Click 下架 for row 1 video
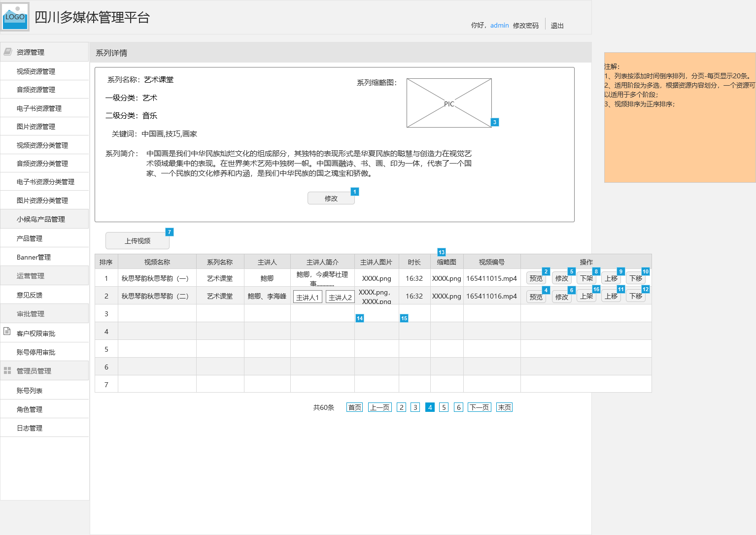 (586, 278)
